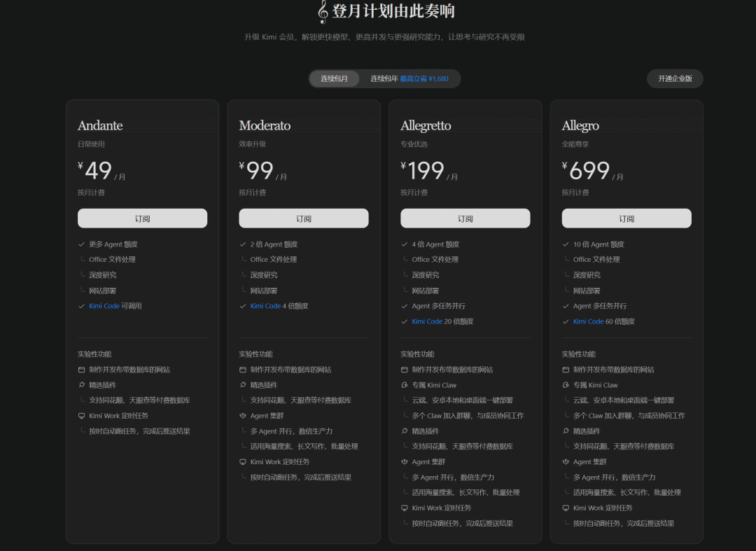
Task: Click the Agent 集群 icon in the Moderato card
Action: pyautogui.click(x=243, y=416)
